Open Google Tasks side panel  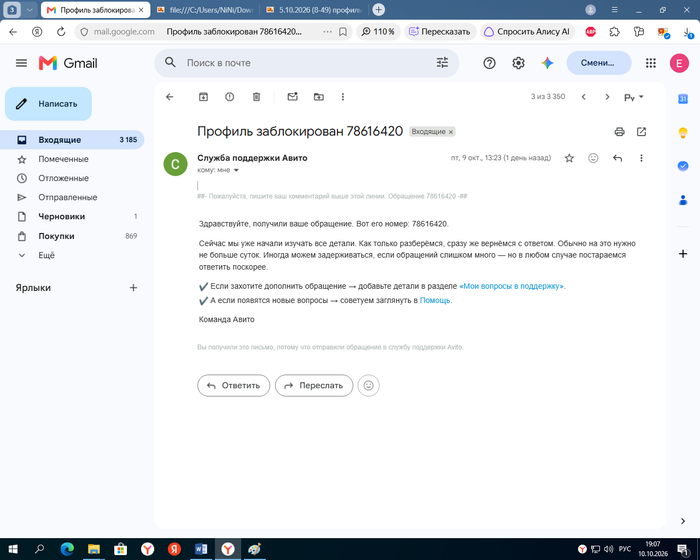coord(683,166)
